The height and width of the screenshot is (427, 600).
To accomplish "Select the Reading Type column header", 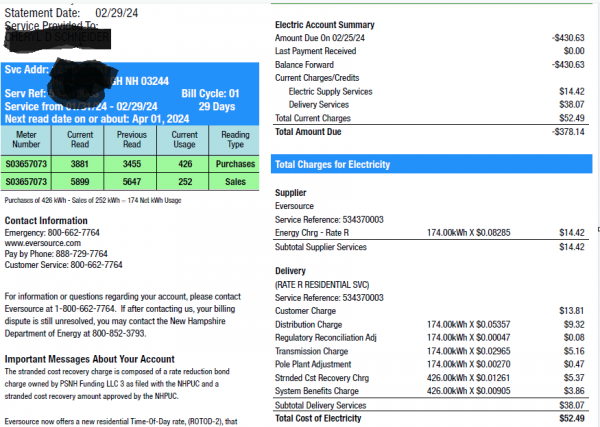I will pyautogui.click(x=235, y=140).
